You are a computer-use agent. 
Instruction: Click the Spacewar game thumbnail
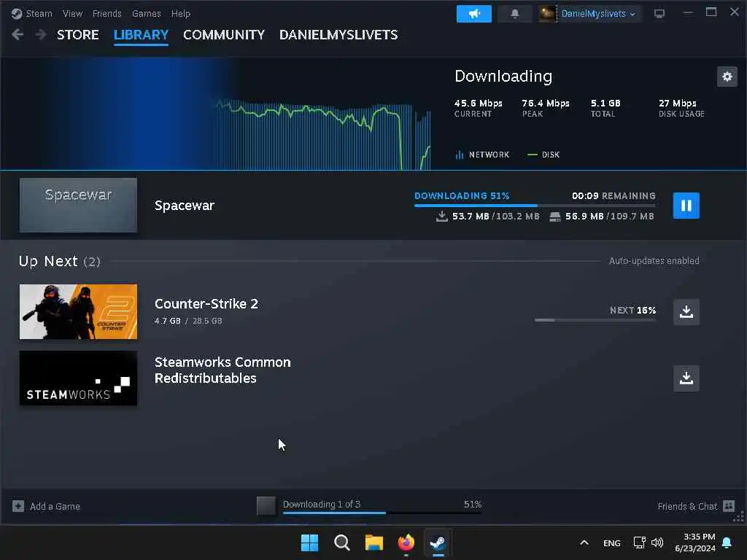78,205
